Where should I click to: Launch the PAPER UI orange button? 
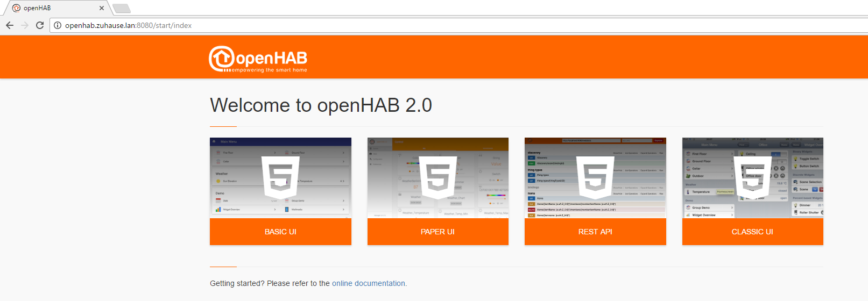[437, 232]
